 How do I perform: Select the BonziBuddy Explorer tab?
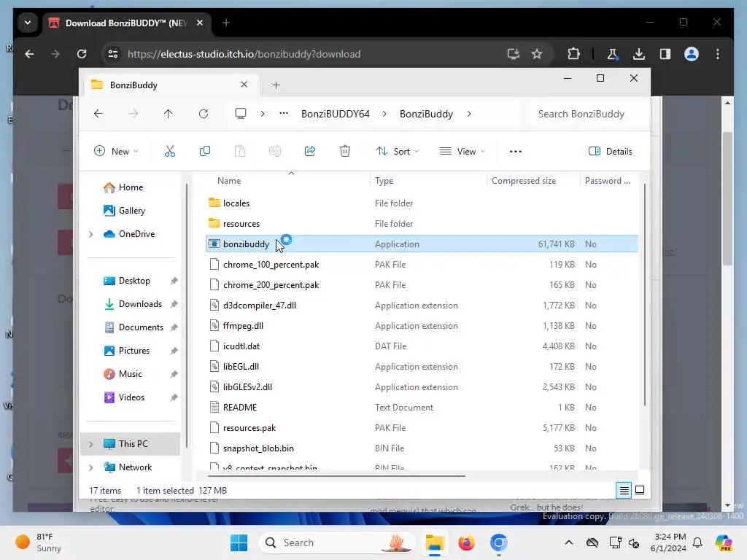click(171, 85)
